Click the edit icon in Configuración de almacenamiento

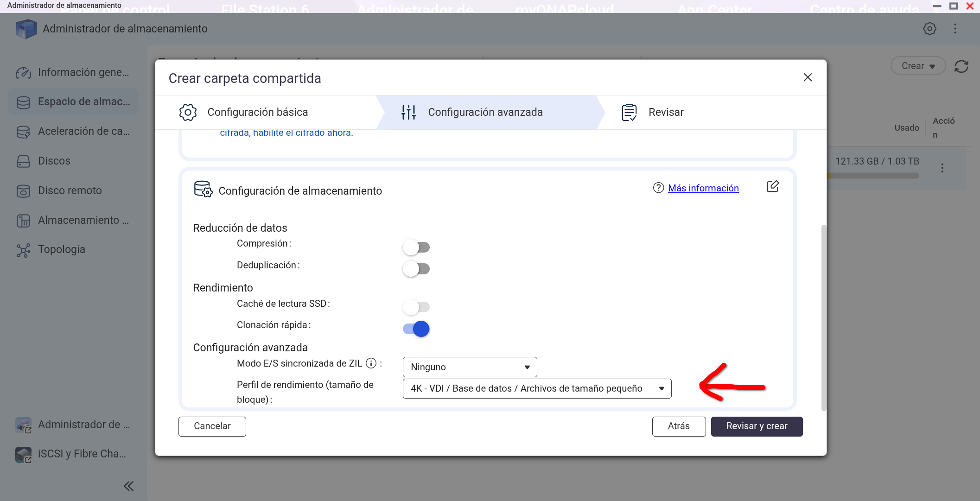pos(772,187)
